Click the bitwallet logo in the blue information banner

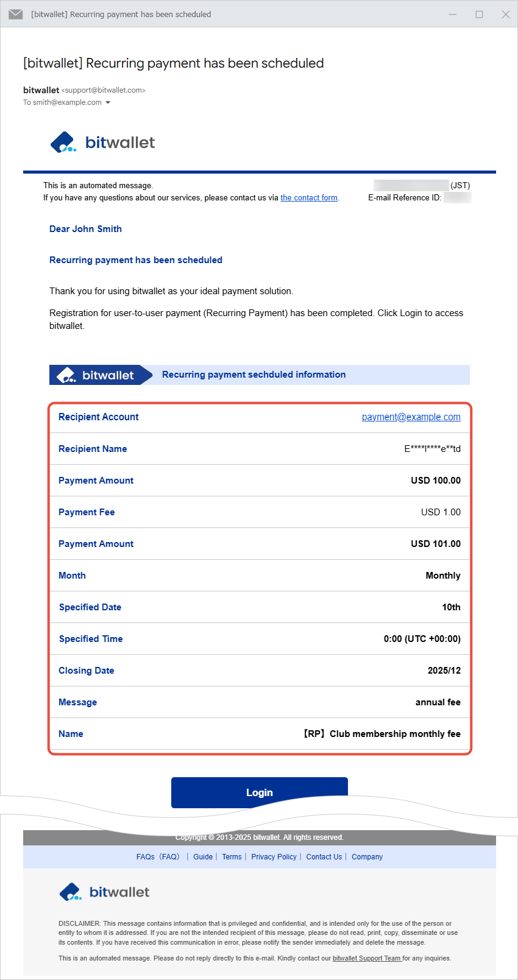tap(96, 375)
